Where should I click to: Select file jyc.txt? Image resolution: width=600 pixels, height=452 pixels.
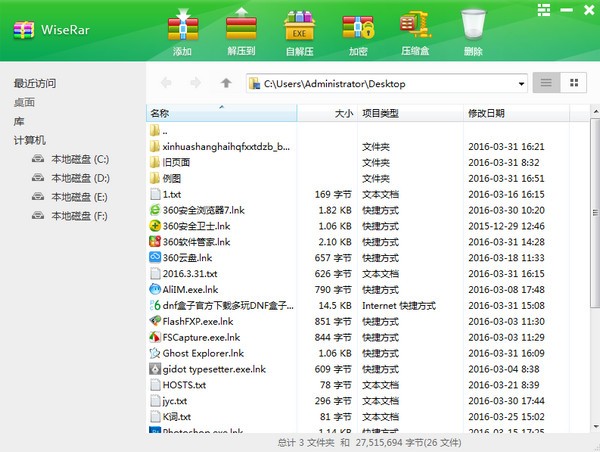click(367, 401)
